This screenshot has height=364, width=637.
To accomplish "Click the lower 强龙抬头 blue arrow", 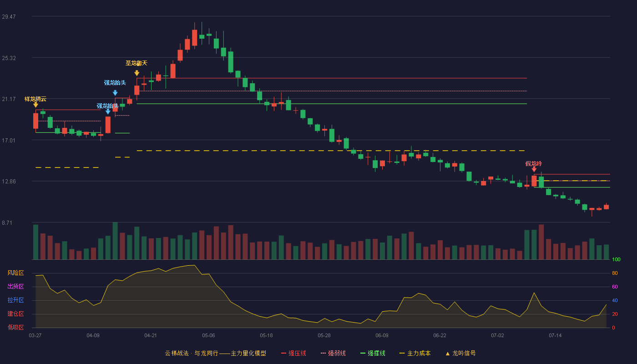I will [x=108, y=111].
